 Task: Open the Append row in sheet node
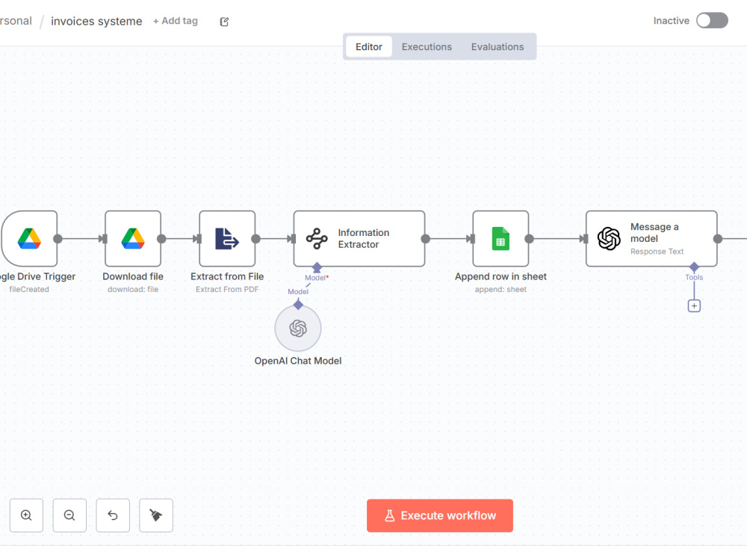pos(500,239)
